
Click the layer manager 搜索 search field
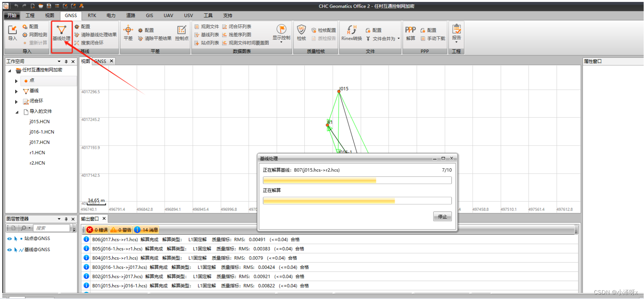click(52, 228)
